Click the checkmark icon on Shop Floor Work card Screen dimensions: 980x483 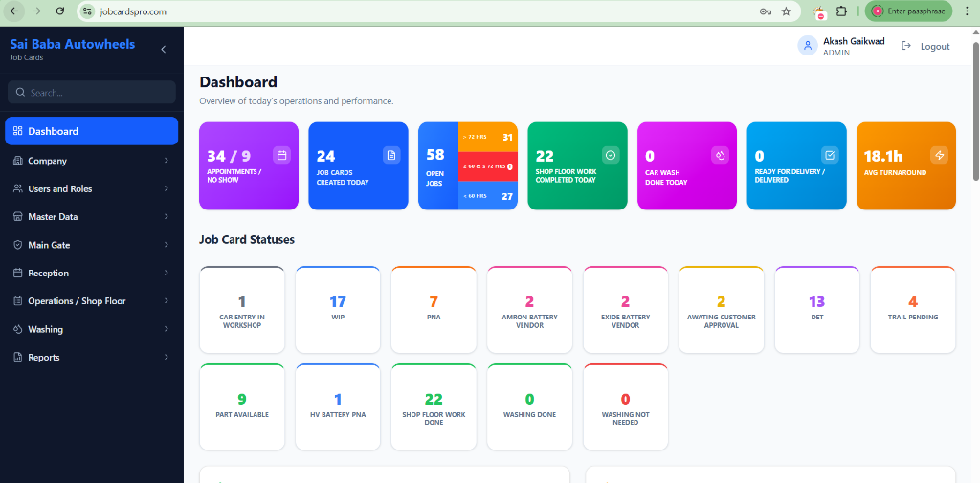611,155
